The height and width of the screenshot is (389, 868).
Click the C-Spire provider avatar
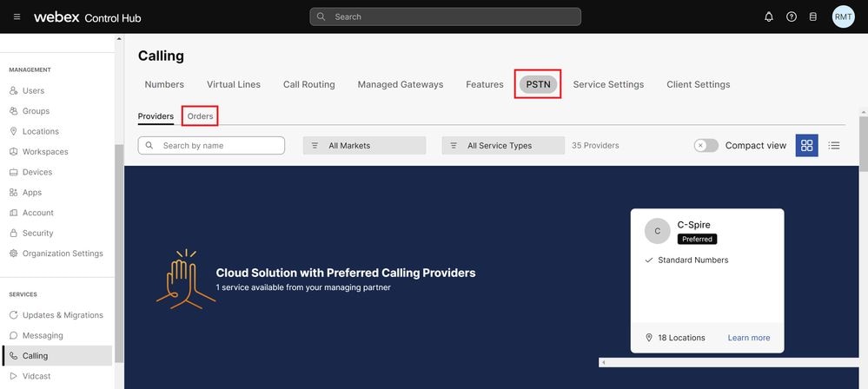tap(657, 231)
